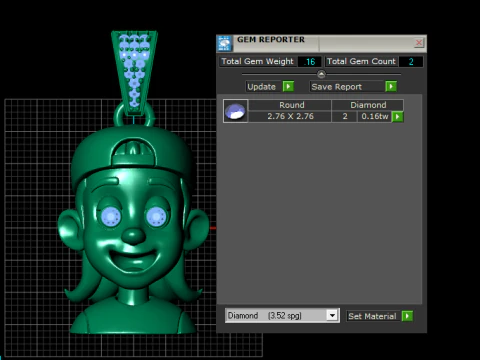The height and width of the screenshot is (360, 480).
Task: Click the green arrow beside Update
Action: tap(288, 87)
